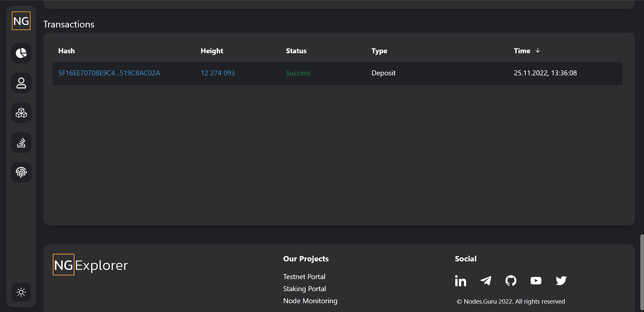Open the accounts person icon in sidebar
644x312 pixels.
(21, 83)
